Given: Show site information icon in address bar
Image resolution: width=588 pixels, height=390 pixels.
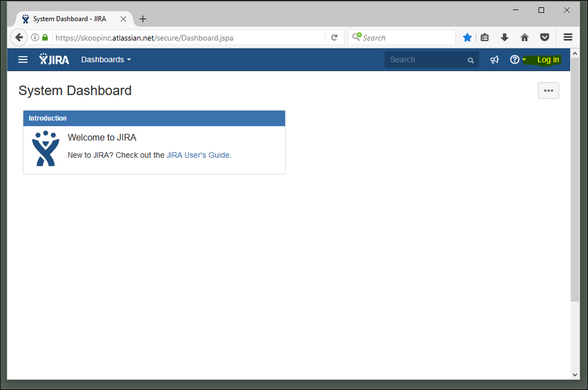Looking at the screenshot, I should [x=35, y=38].
